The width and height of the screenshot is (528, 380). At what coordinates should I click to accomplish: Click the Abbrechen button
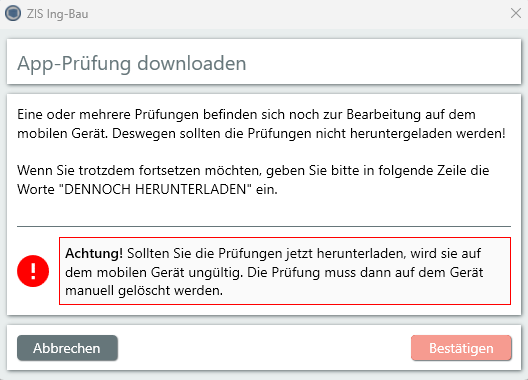[x=67, y=348]
